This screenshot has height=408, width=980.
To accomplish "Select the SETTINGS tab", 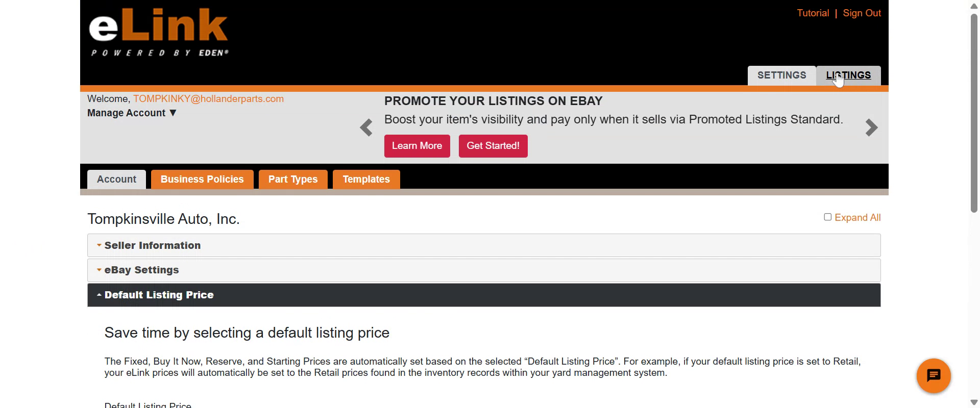I will (x=781, y=75).
